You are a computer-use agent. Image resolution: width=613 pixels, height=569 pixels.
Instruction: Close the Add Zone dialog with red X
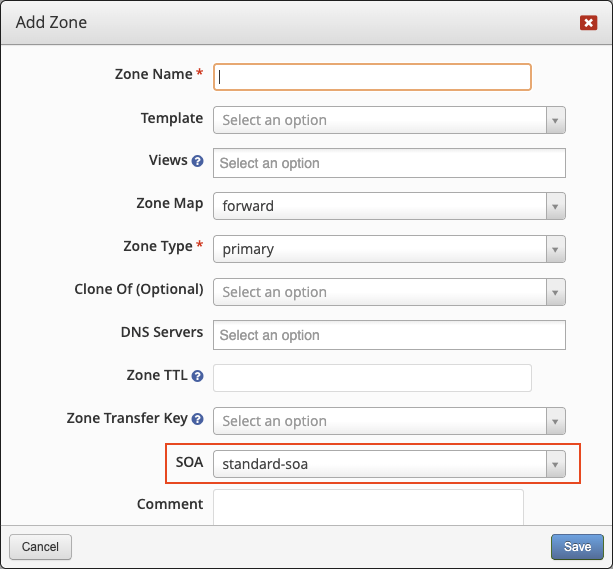(588, 23)
